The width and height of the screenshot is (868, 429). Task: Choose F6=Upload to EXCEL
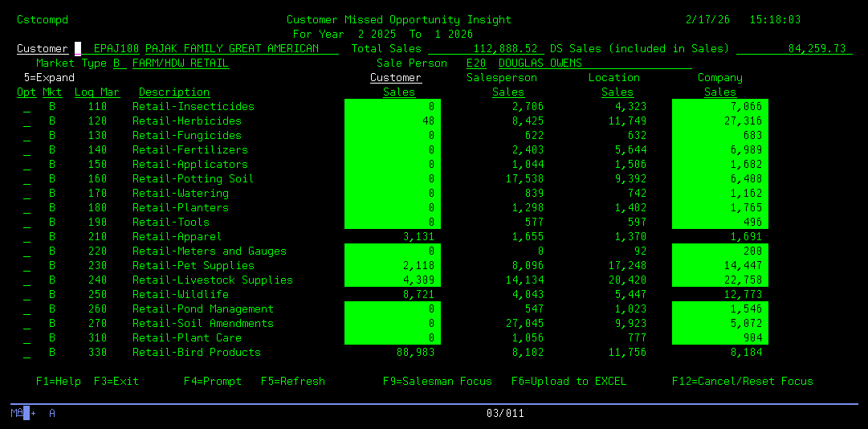pos(568,382)
